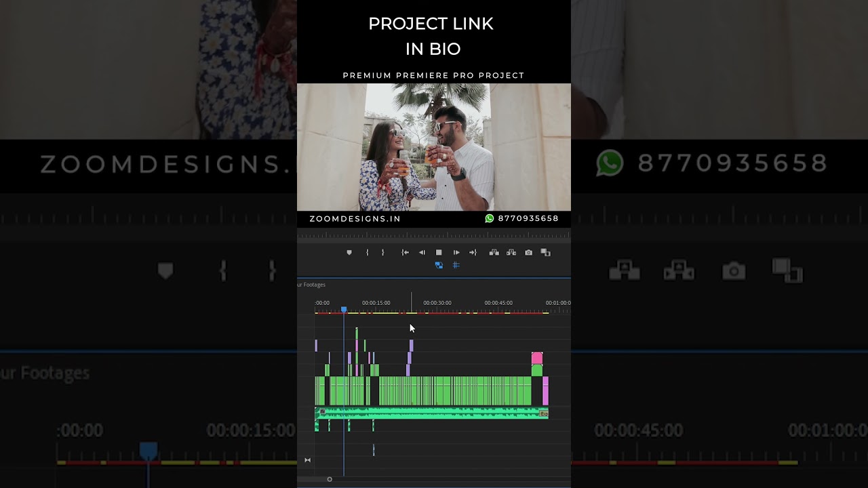Toggle the blue proxies icon below Stop

tap(439, 265)
